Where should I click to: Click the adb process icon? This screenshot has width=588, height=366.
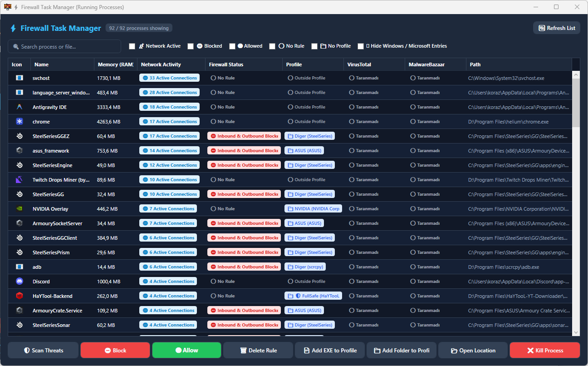pyautogui.click(x=20, y=267)
